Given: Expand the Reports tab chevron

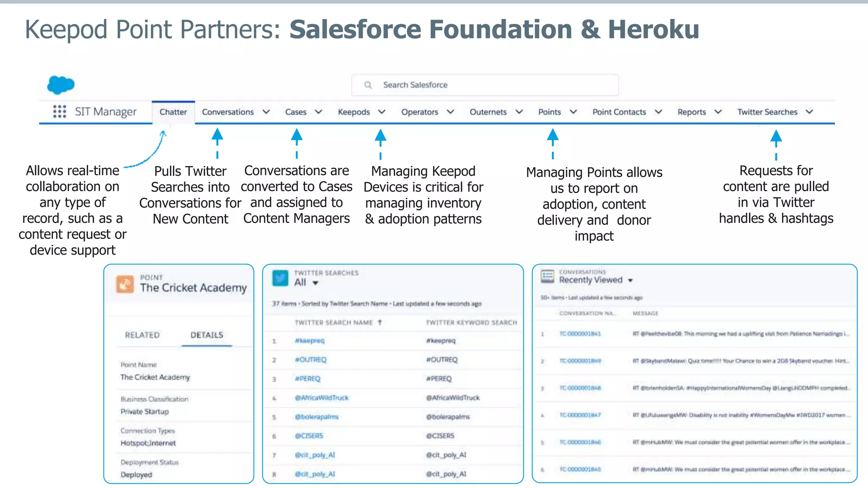Looking at the screenshot, I should [x=718, y=112].
